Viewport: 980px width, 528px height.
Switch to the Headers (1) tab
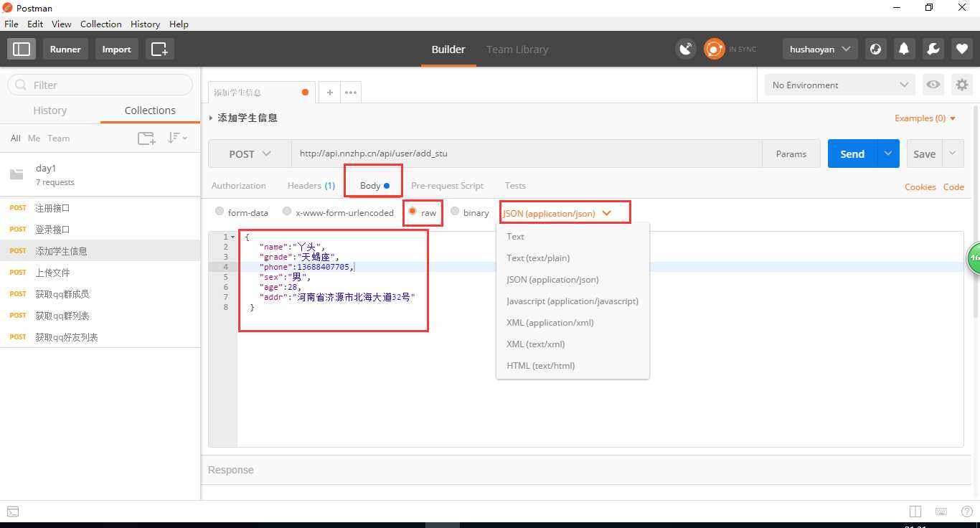click(311, 185)
